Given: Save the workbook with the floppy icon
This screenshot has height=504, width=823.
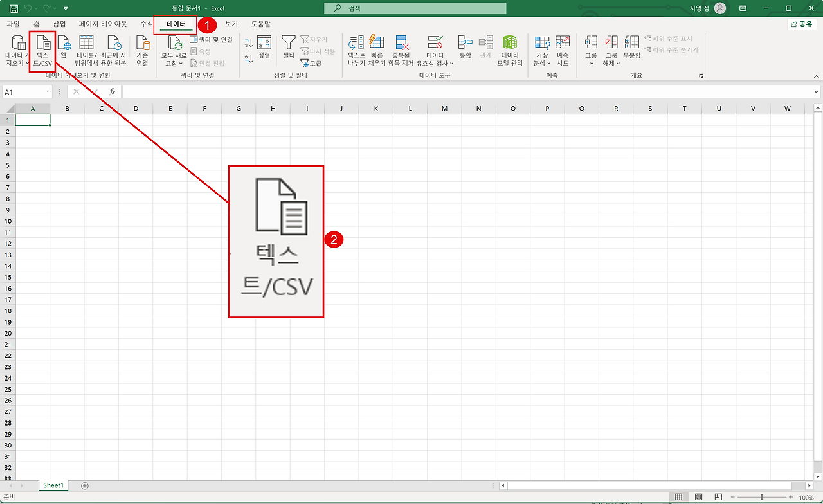Looking at the screenshot, I should coord(12,8).
